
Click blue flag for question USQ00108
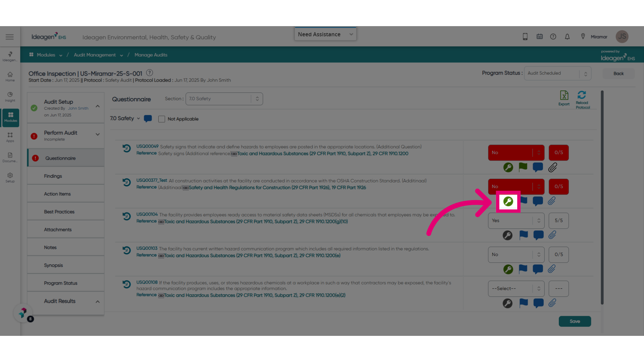coord(524,303)
